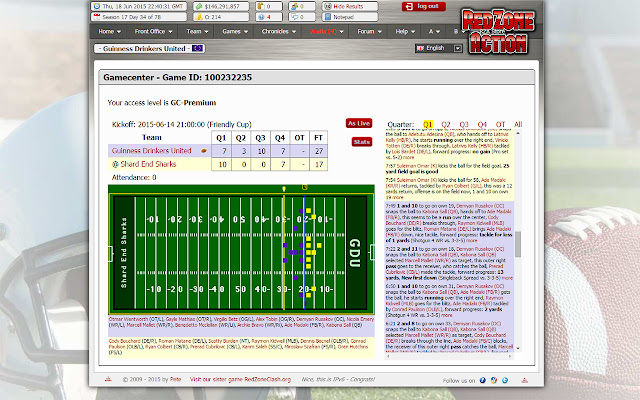
Task: Expand the Front Office menu
Action: click(x=153, y=31)
